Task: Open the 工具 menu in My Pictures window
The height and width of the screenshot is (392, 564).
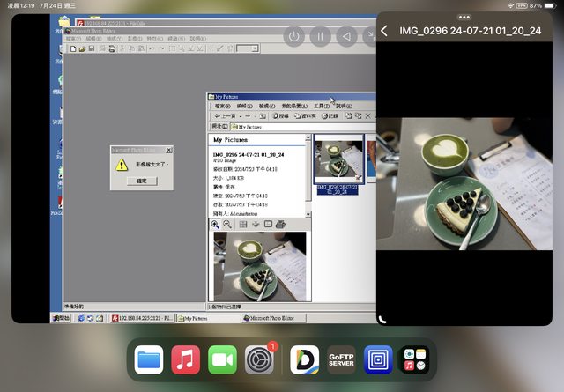Action: [x=322, y=106]
